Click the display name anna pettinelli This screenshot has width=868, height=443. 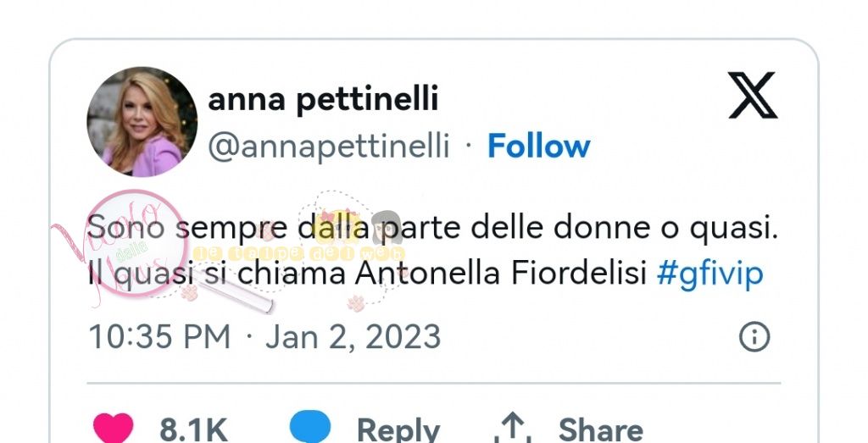click(x=323, y=100)
